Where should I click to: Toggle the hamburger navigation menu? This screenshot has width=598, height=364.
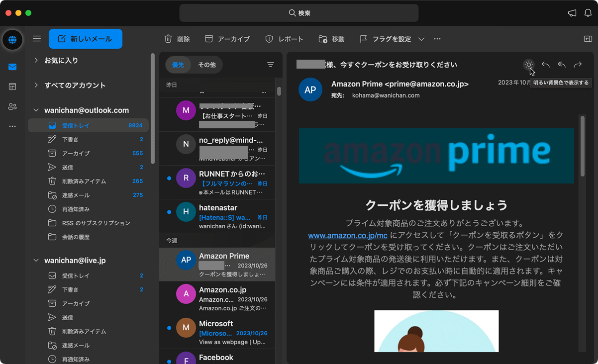(x=37, y=39)
